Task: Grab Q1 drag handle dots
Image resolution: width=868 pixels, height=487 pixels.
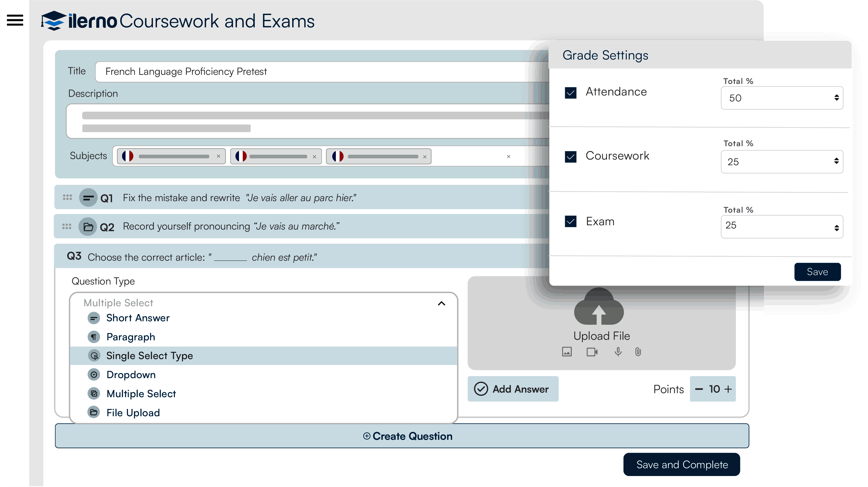Action: click(x=67, y=197)
